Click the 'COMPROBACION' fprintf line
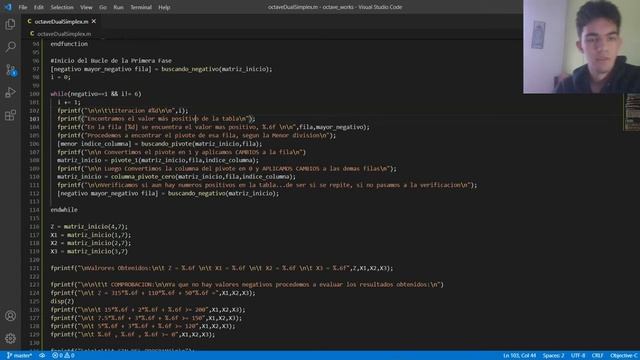The image size is (640, 360). pos(247,284)
